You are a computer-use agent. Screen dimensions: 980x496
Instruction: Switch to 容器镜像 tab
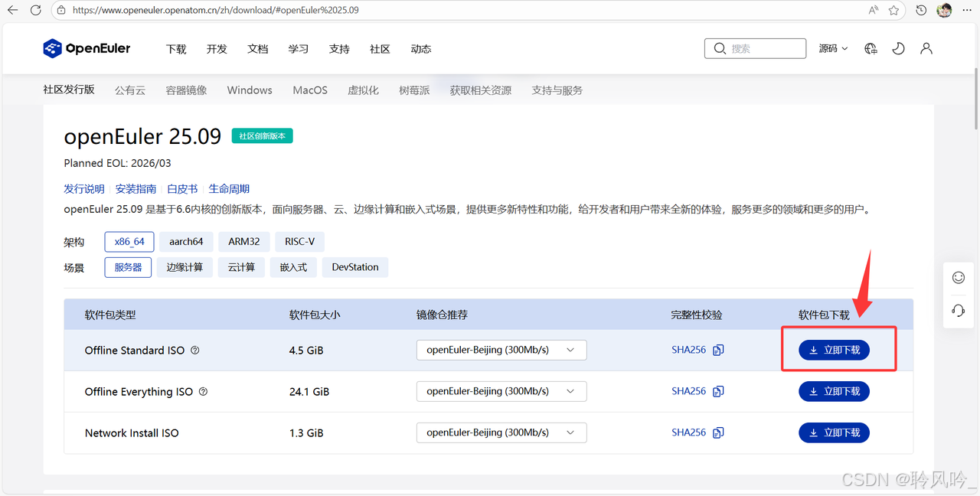(x=186, y=90)
